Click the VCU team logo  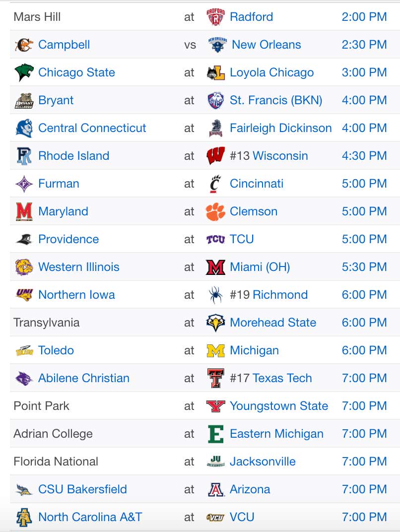[x=215, y=518]
